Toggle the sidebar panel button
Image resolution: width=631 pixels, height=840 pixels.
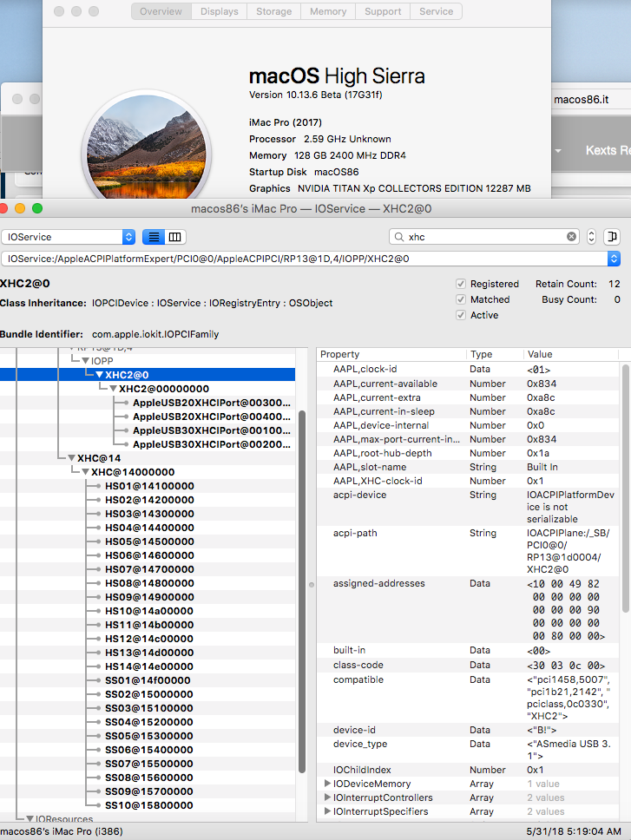click(x=612, y=237)
